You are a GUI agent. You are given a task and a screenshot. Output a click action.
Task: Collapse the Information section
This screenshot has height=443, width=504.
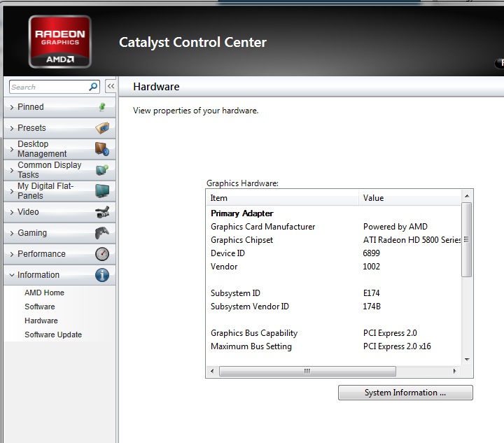coord(59,275)
